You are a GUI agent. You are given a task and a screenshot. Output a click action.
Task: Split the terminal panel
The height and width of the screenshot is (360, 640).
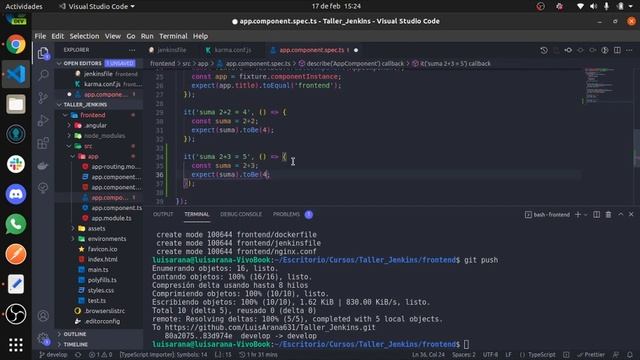coord(596,214)
